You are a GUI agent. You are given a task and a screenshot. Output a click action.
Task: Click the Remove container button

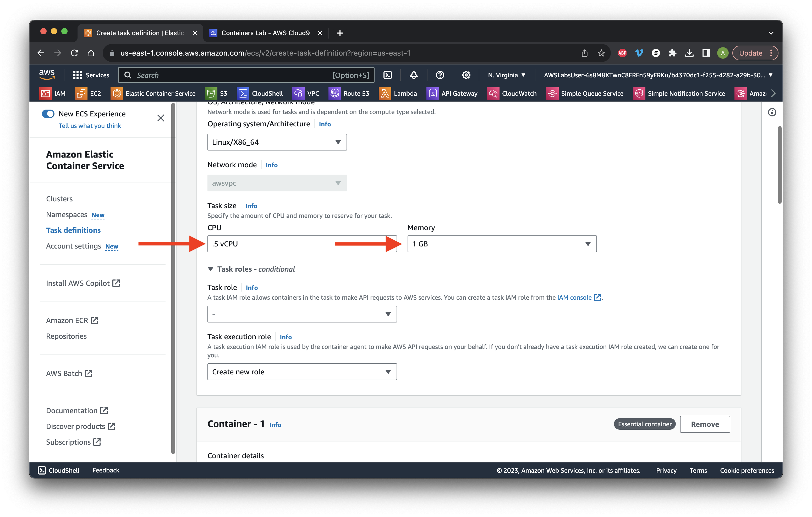click(705, 424)
